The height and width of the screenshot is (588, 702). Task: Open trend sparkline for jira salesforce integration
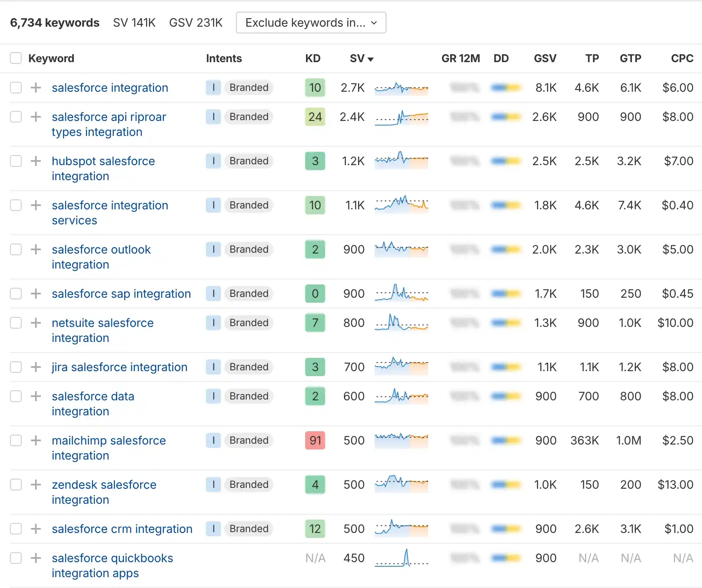pos(401,367)
